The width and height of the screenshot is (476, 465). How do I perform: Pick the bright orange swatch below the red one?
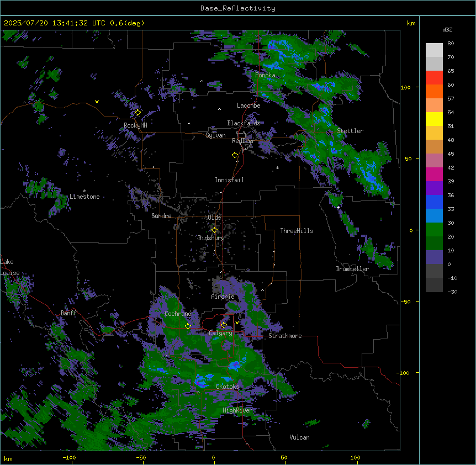(434, 91)
